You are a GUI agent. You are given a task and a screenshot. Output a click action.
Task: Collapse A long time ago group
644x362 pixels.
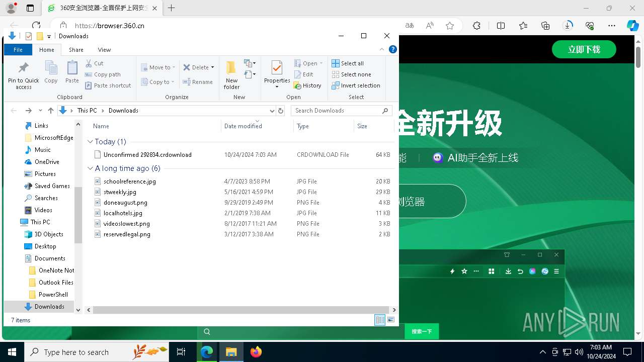click(91, 168)
